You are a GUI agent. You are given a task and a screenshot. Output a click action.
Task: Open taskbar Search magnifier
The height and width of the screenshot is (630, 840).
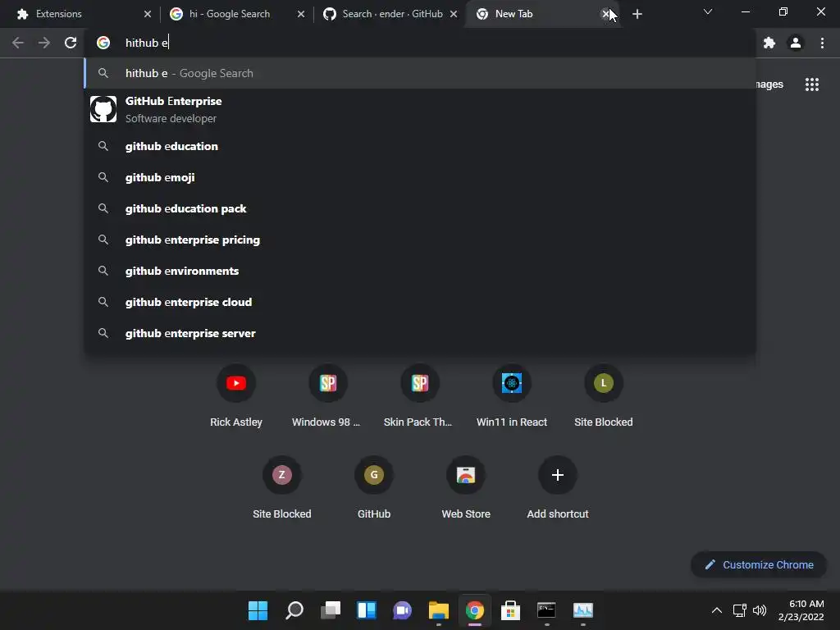click(x=294, y=610)
